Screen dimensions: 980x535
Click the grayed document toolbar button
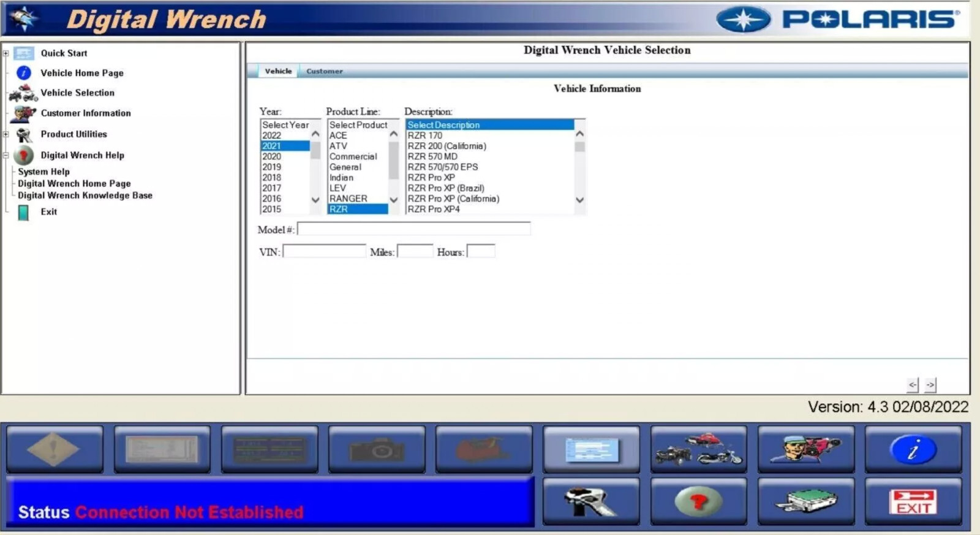point(162,449)
